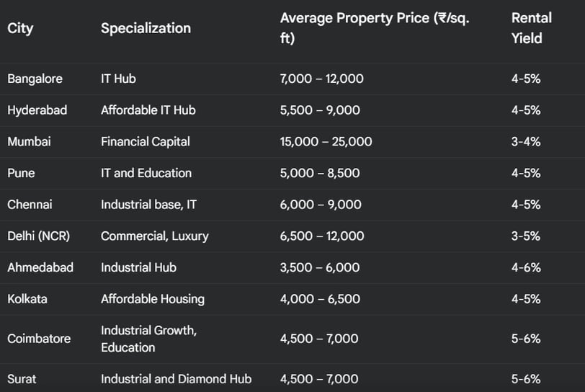585x392 pixels.
Task: Select the Surat Industrial and Diamond Hub cell
Action: (x=177, y=379)
